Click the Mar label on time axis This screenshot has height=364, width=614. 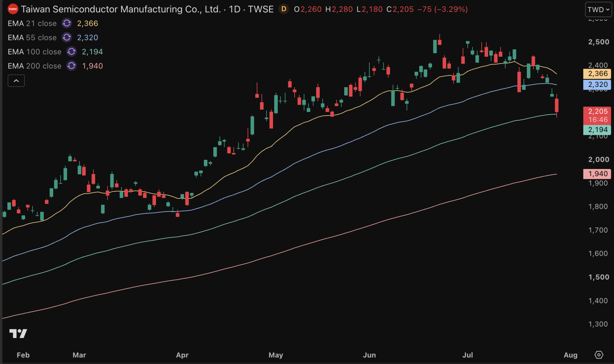79,355
